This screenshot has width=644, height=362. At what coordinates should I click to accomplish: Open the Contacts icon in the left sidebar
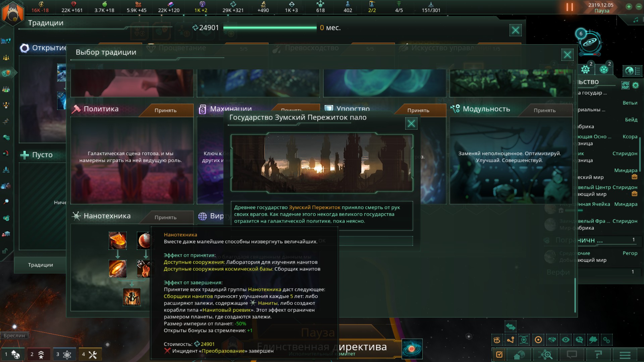(x=6, y=137)
